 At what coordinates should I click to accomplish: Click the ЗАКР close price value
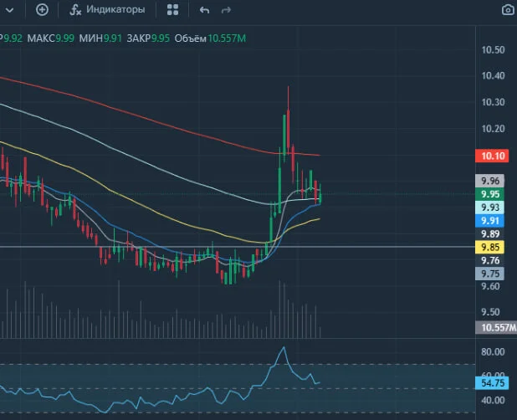coord(161,38)
